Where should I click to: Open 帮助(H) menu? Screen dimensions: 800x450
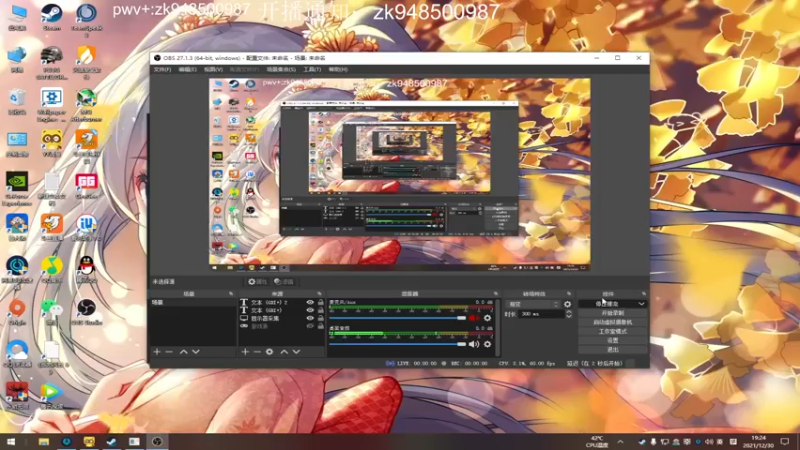click(x=338, y=69)
